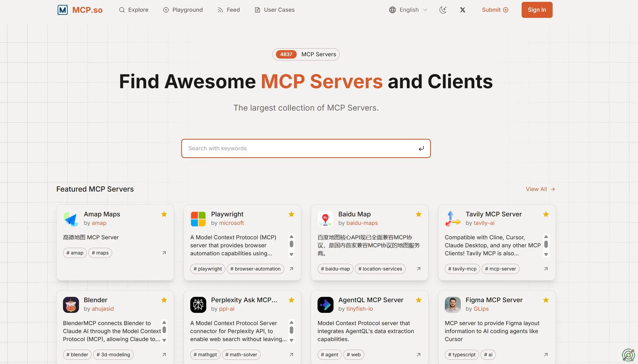Select the # mathgpt tag
The image size is (638, 364).
[x=205, y=355]
